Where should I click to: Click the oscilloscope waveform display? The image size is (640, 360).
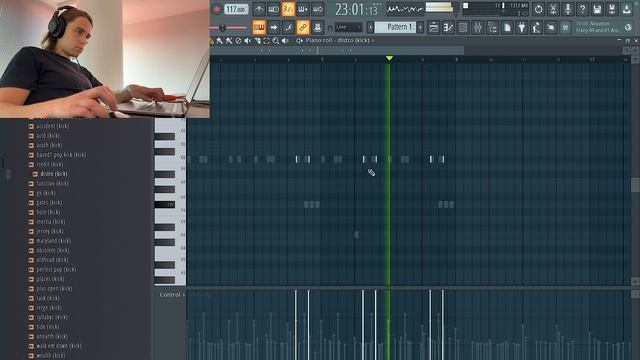click(x=405, y=8)
